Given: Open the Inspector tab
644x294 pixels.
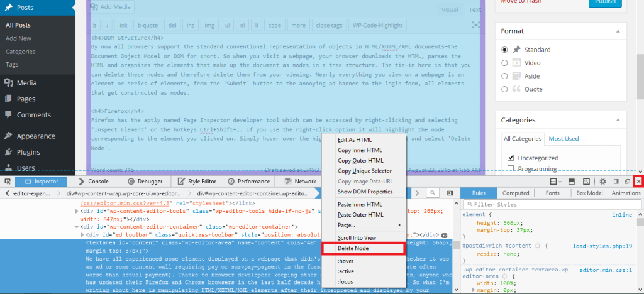Looking at the screenshot, I should pyautogui.click(x=42, y=182).
